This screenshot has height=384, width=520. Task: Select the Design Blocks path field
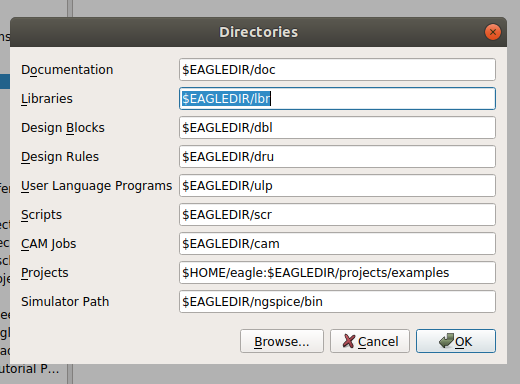click(337, 128)
